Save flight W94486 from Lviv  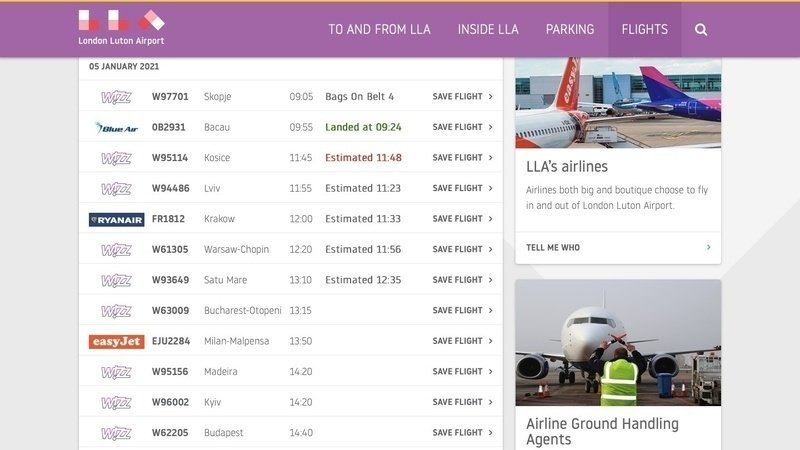click(x=462, y=188)
